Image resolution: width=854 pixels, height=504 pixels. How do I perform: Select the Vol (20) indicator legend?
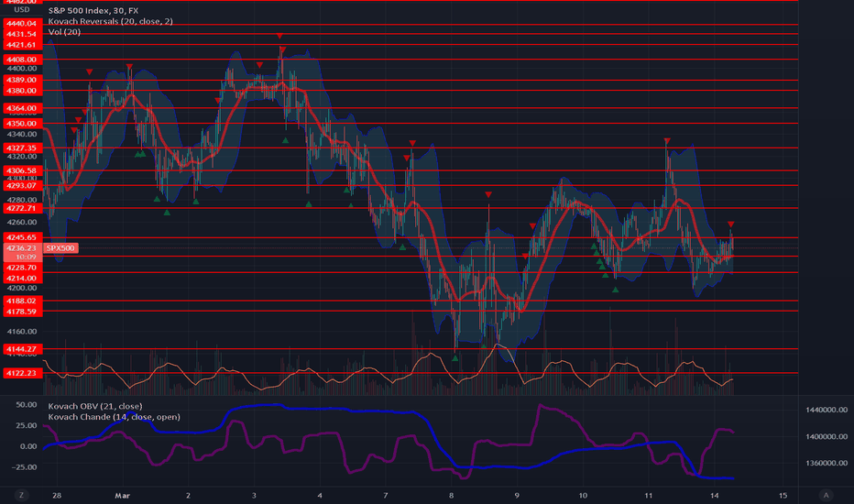click(x=64, y=32)
